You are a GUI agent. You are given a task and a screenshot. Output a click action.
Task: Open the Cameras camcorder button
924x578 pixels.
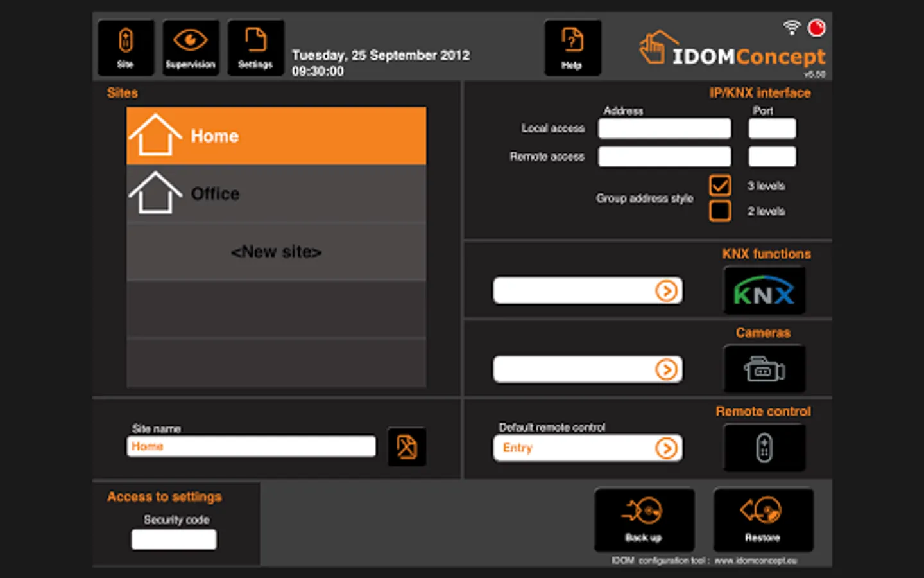tap(764, 369)
